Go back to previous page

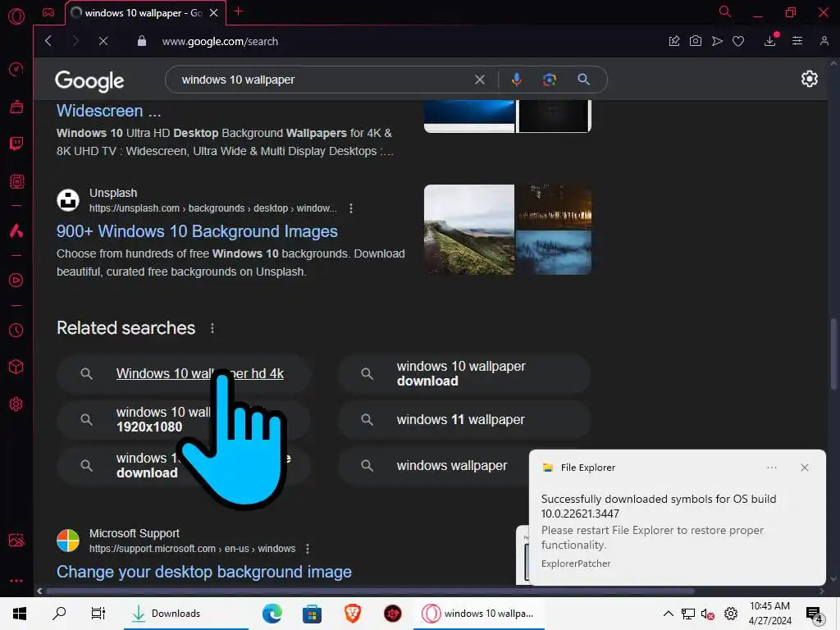[x=48, y=41]
